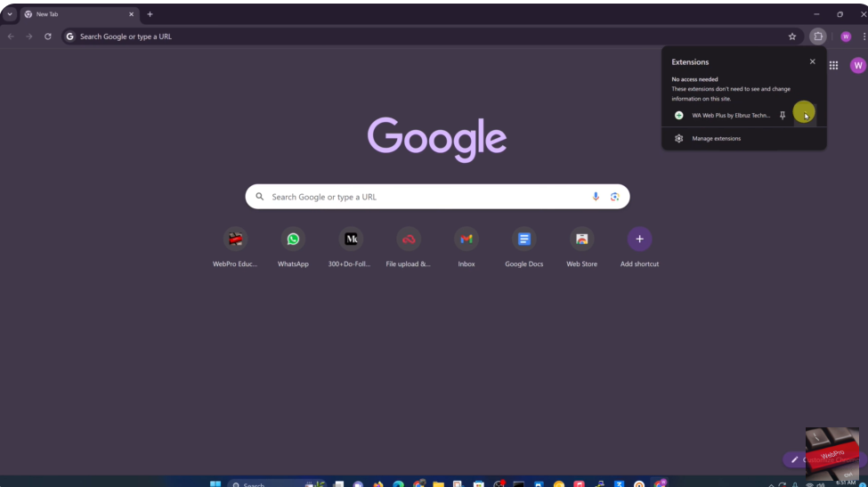Viewport: 868px width, 487px height.
Task: Open Microsoft Edge from the taskbar
Action: point(398,484)
